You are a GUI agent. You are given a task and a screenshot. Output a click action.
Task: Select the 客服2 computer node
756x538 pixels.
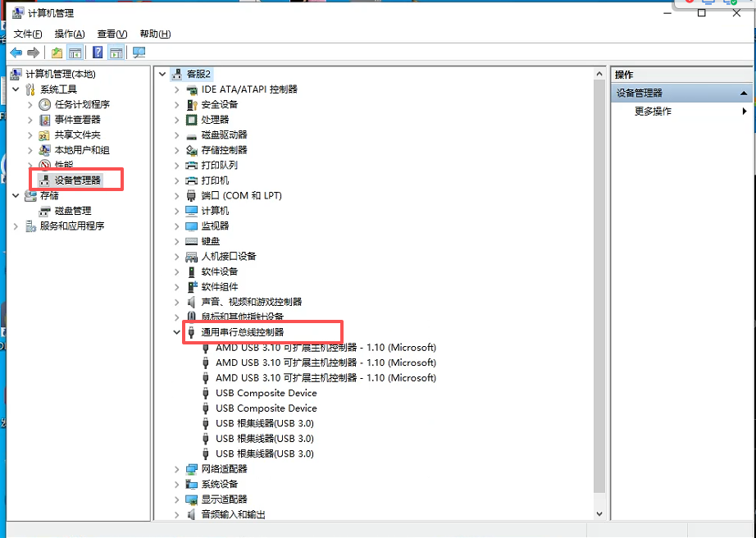coord(198,75)
